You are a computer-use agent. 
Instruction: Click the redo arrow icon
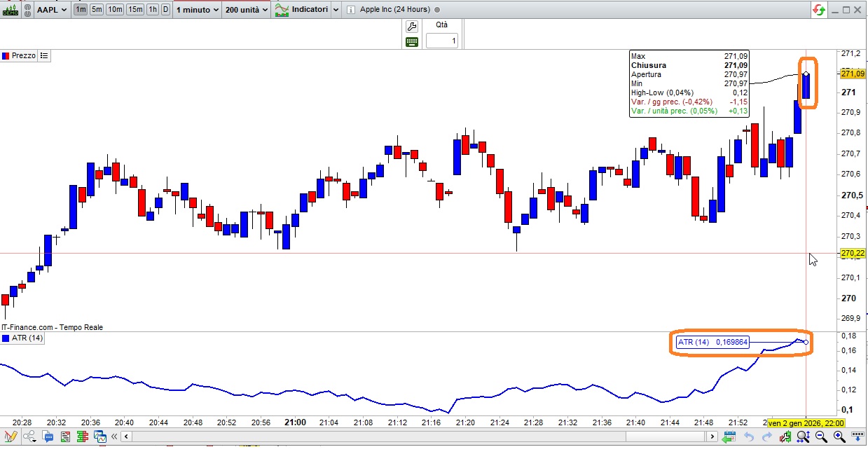point(766,436)
